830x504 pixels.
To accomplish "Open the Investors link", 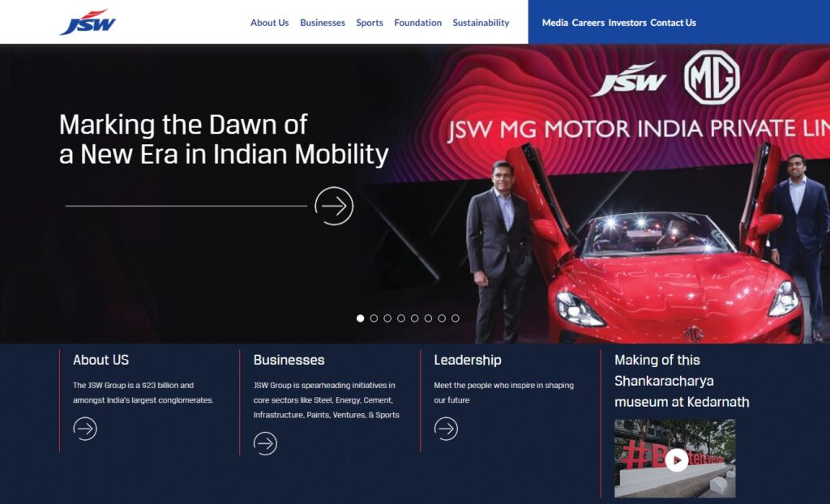I will (627, 23).
